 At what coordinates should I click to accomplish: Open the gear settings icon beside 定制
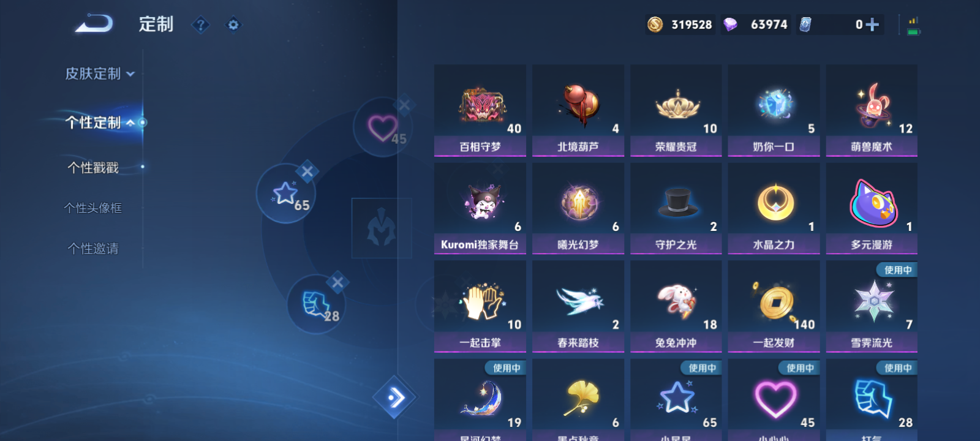(233, 24)
